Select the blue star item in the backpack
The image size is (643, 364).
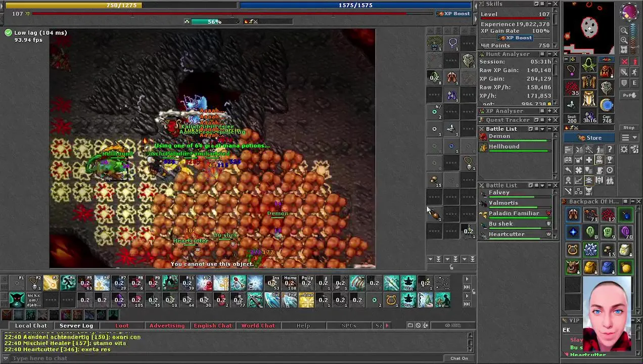click(x=573, y=232)
